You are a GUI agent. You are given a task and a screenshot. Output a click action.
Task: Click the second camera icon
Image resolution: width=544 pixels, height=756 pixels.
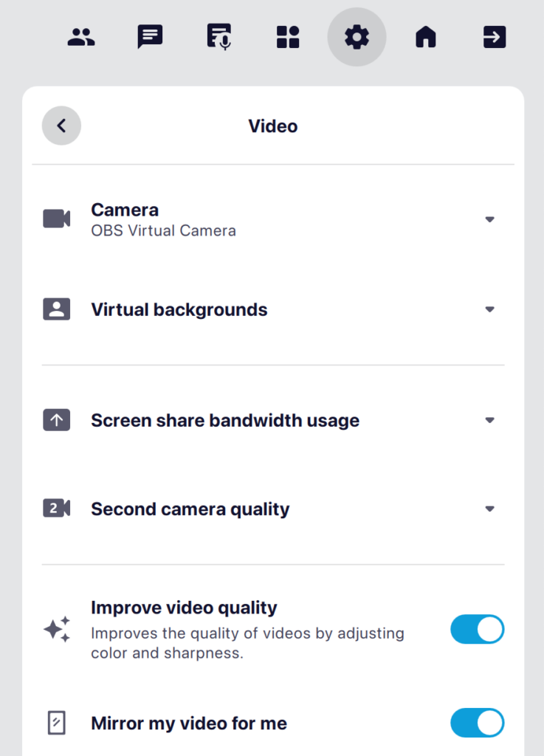(57, 508)
